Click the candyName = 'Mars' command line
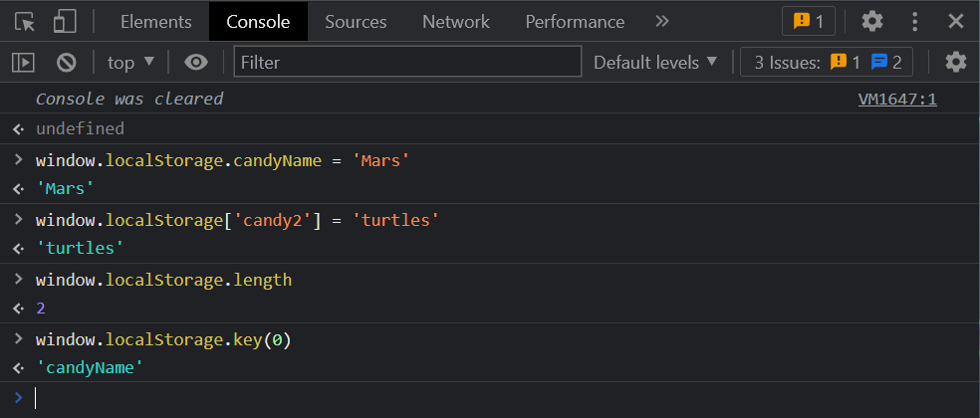 (222, 160)
